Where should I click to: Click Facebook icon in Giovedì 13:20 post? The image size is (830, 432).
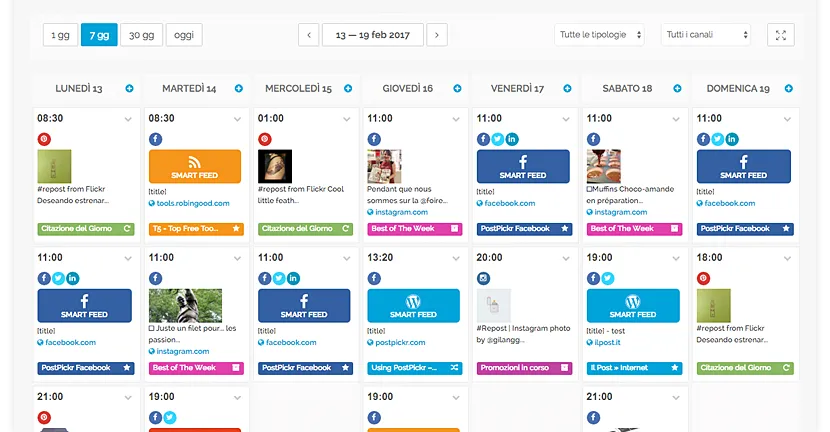374,278
